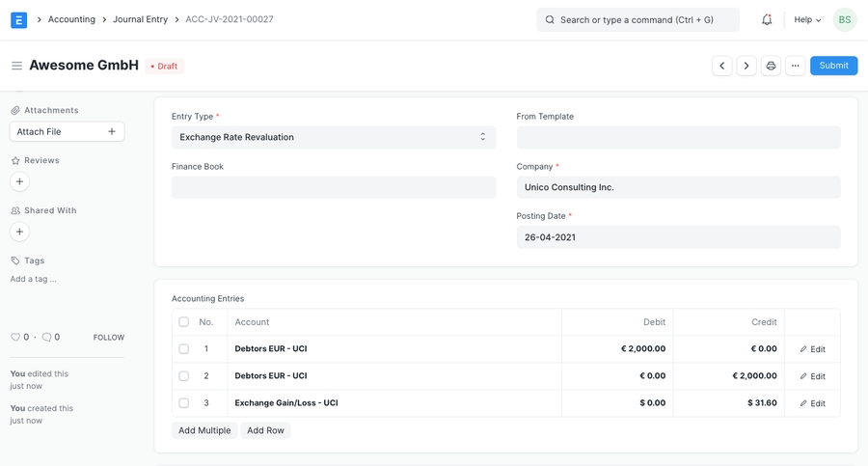Expand the Help menu

click(x=807, y=19)
